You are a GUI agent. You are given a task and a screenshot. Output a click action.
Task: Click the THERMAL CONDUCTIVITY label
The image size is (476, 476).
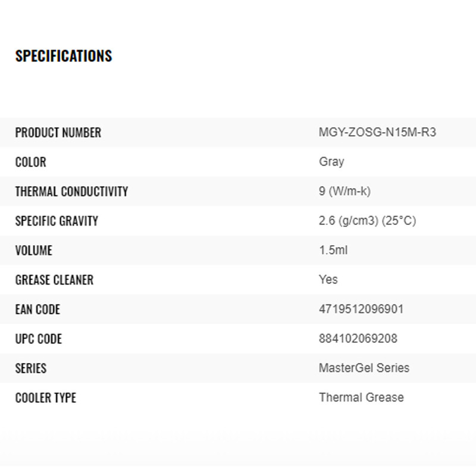71,192
